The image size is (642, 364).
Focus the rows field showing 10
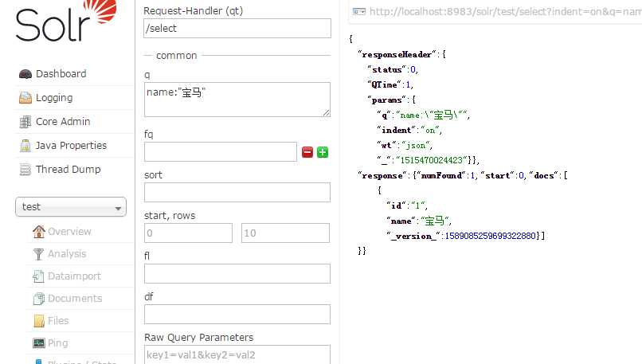tap(285, 233)
